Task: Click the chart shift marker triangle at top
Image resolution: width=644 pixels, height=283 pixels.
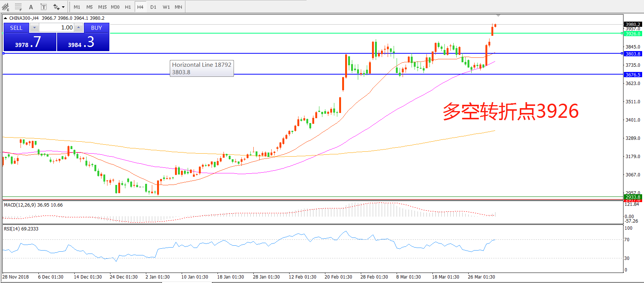Action: [498, 16]
